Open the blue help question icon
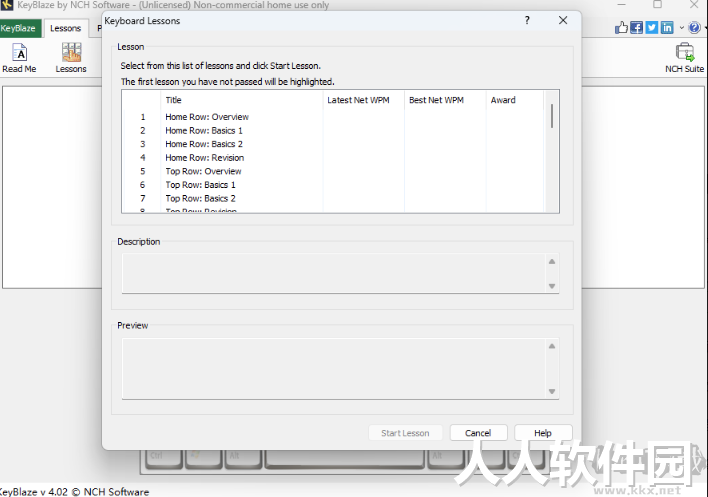708x497 pixels. tap(694, 28)
